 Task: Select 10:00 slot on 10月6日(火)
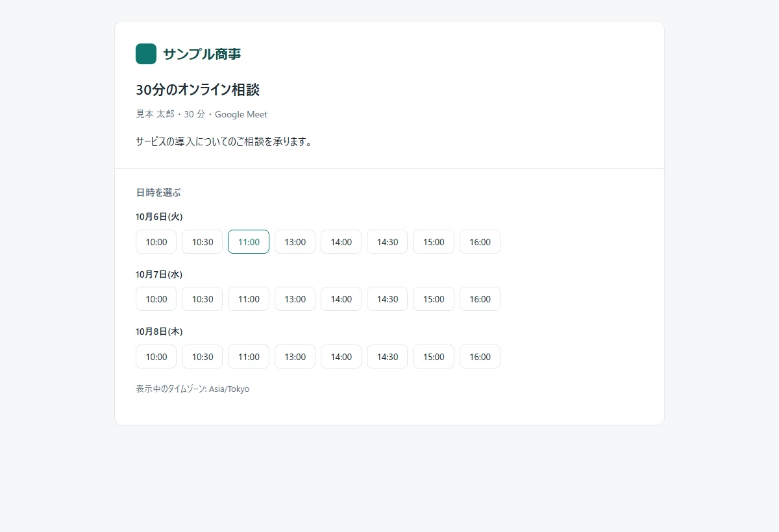pos(156,242)
